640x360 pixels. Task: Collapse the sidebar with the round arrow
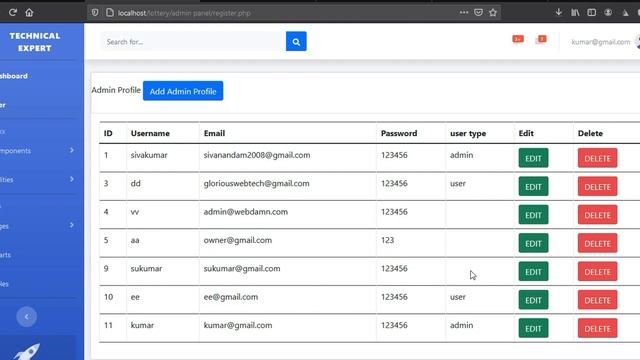[27, 317]
